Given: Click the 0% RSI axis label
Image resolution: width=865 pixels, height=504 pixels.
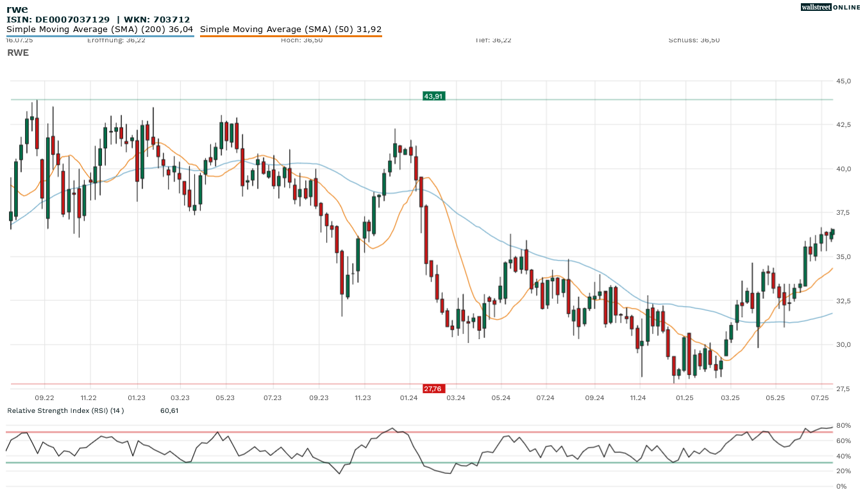Looking at the screenshot, I should point(841,486).
